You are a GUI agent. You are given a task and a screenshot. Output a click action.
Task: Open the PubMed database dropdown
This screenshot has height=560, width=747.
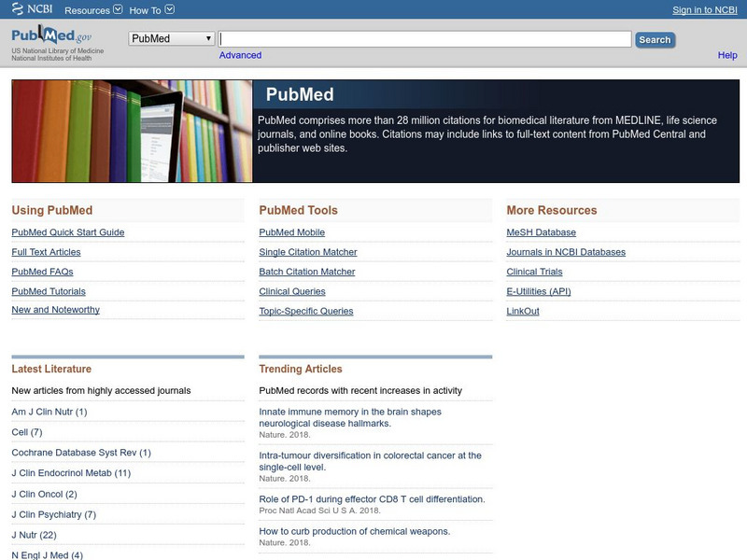click(x=172, y=38)
